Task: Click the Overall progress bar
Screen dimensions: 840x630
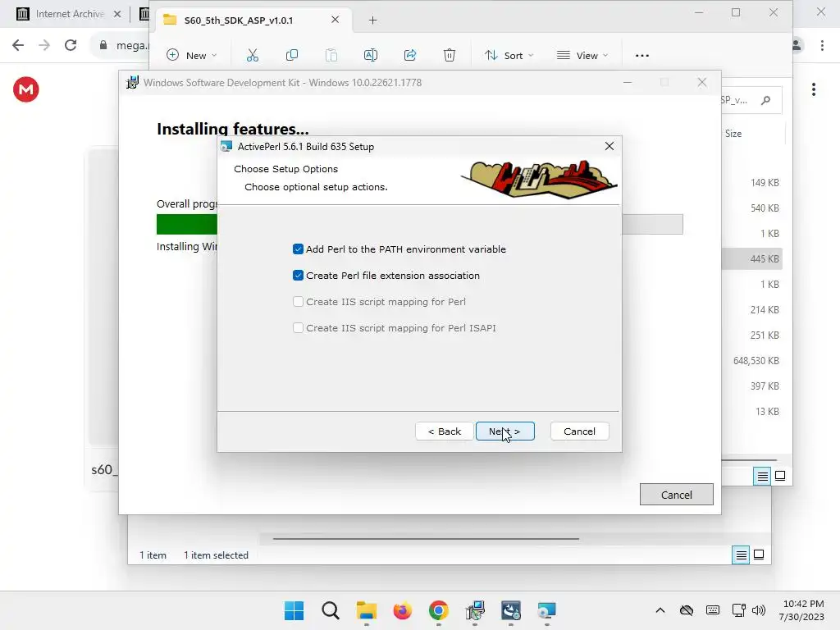Action: pos(419,224)
